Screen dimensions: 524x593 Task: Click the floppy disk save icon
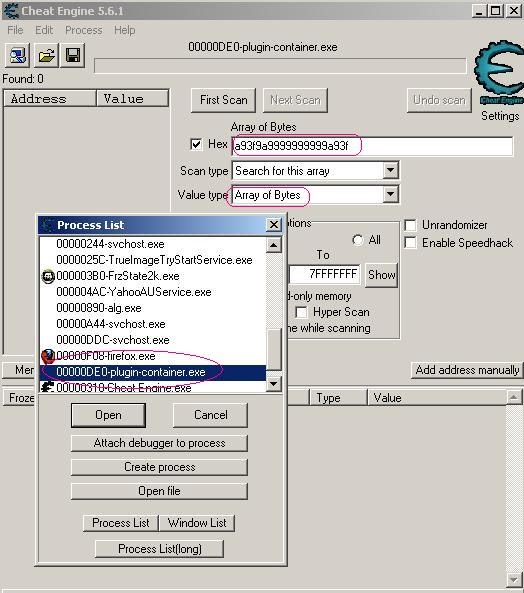[x=73, y=55]
